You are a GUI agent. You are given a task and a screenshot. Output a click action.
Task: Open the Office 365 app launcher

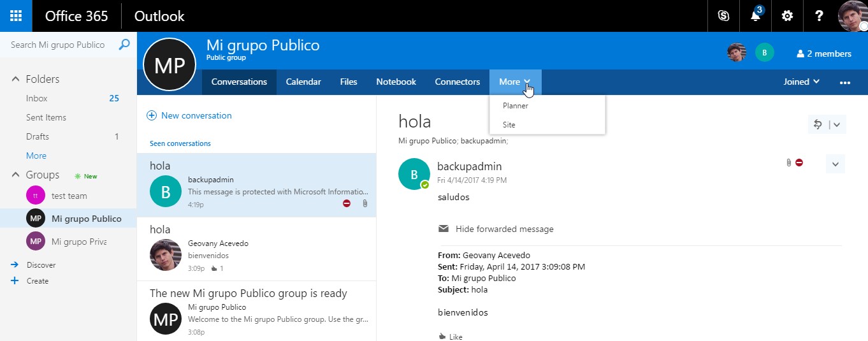(16, 16)
